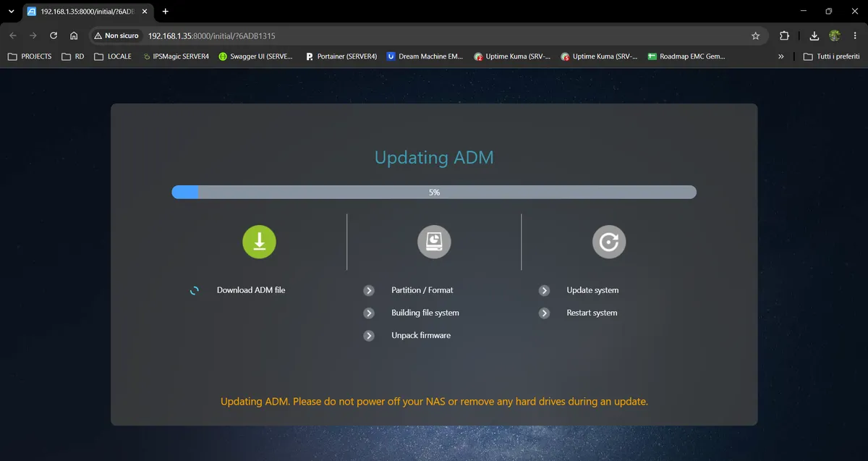
Task: Click the Updating ADM heading
Action: click(434, 158)
